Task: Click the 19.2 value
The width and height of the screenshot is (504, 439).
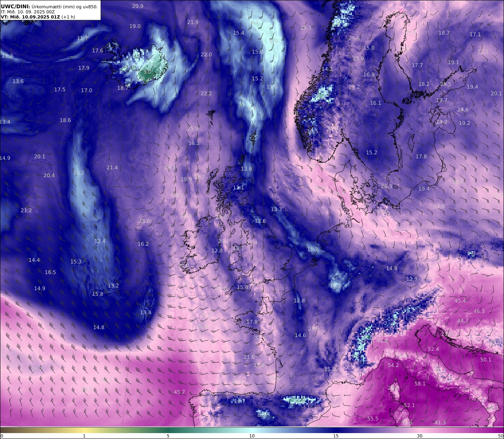Action: [x=465, y=123]
